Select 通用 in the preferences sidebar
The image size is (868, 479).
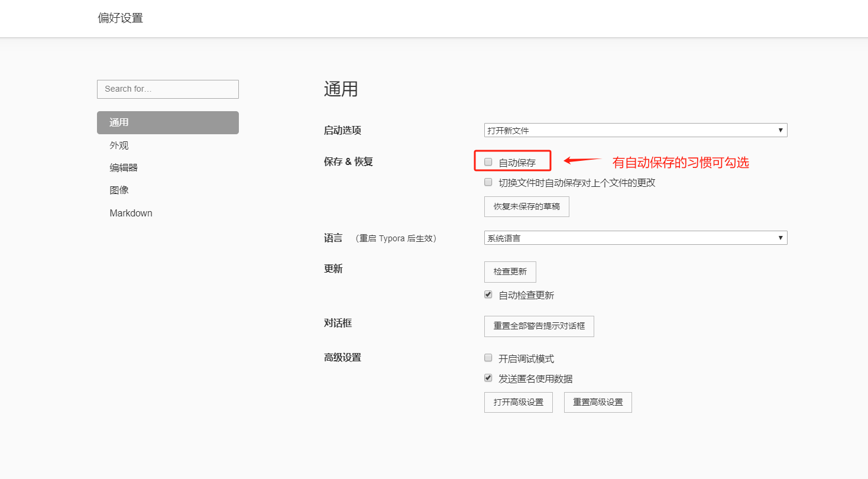click(167, 122)
